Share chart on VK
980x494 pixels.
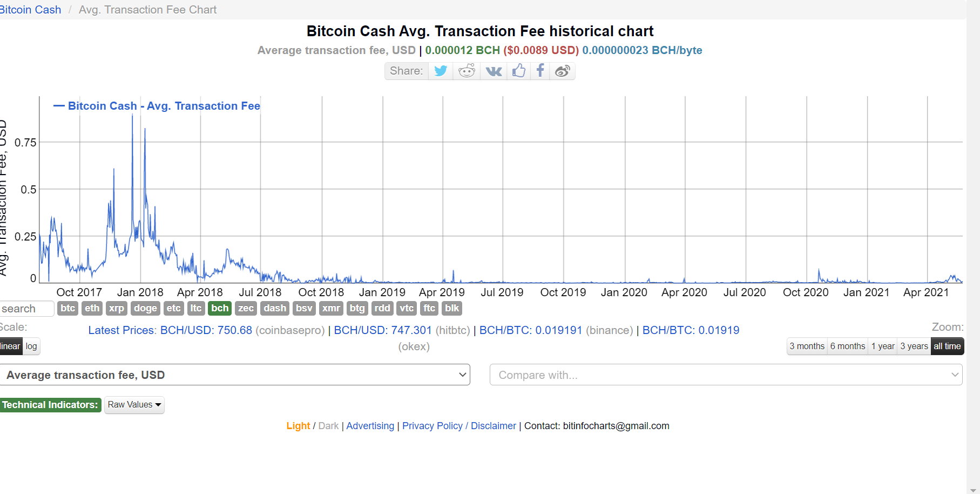coord(494,71)
